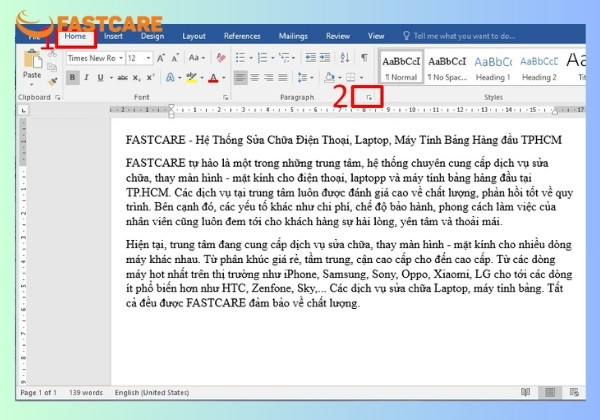Align text to the right
The image size is (600, 420).
pos(269,78)
